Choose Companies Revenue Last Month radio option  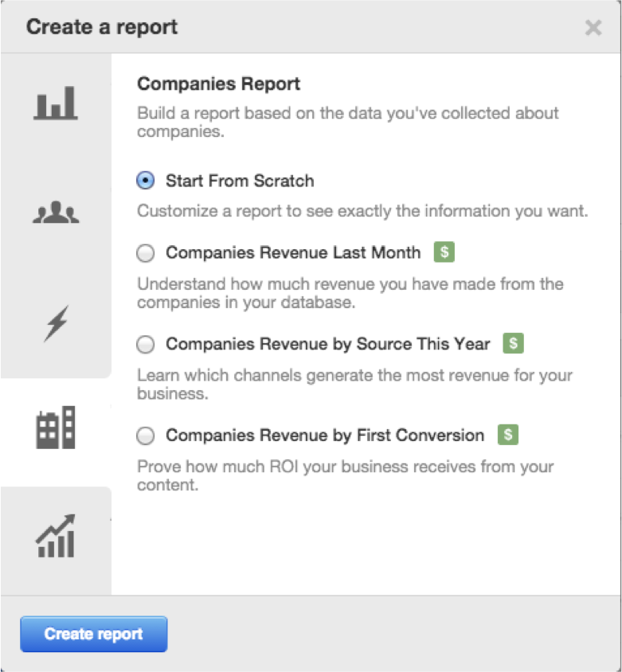click(146, 253)
